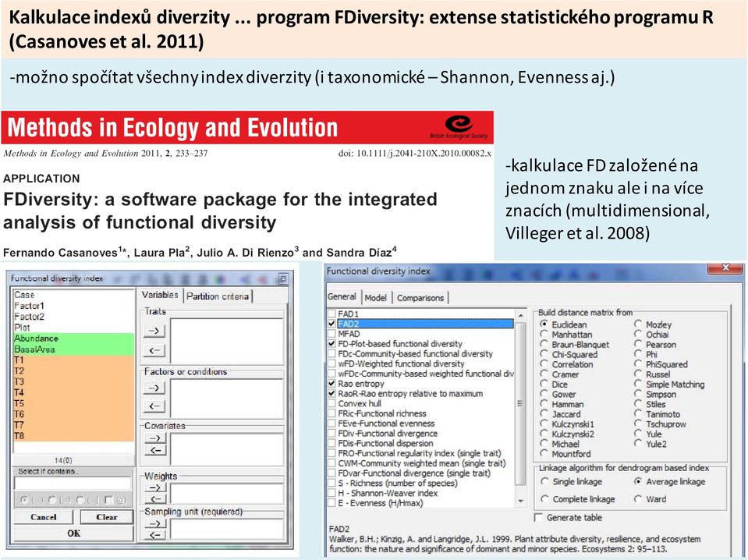Check CWM-Community weighted mean (single trait)
The width and height of the screenshot is (748, 560).
(331, 463)
